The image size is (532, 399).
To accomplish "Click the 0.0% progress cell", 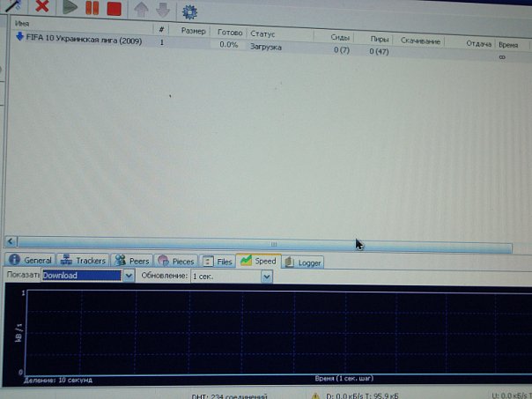I will 228,44.
